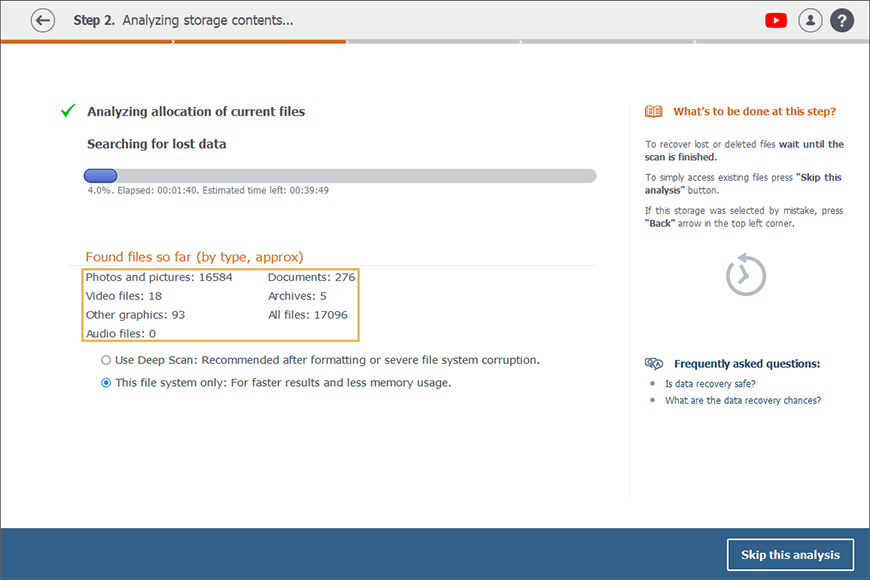Enable the Use Deep Scan option
This screenshot has height=580, width=870.
106,360
